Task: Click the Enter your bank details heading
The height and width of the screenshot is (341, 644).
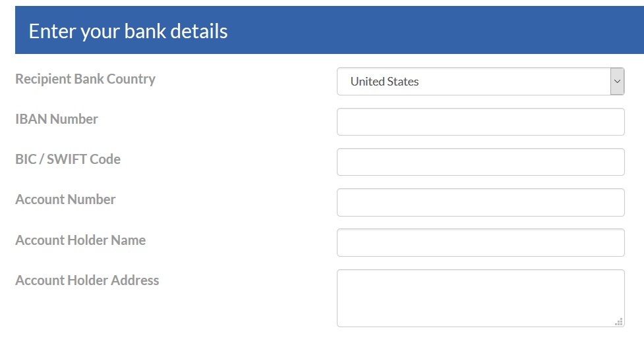Action: [128, 31]
